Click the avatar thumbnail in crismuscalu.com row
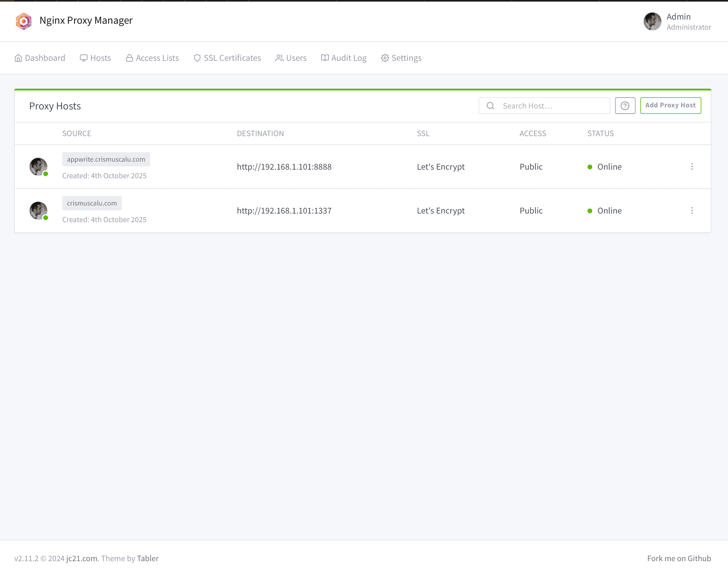This screenshot has width=728, height=573. point(38,211)
